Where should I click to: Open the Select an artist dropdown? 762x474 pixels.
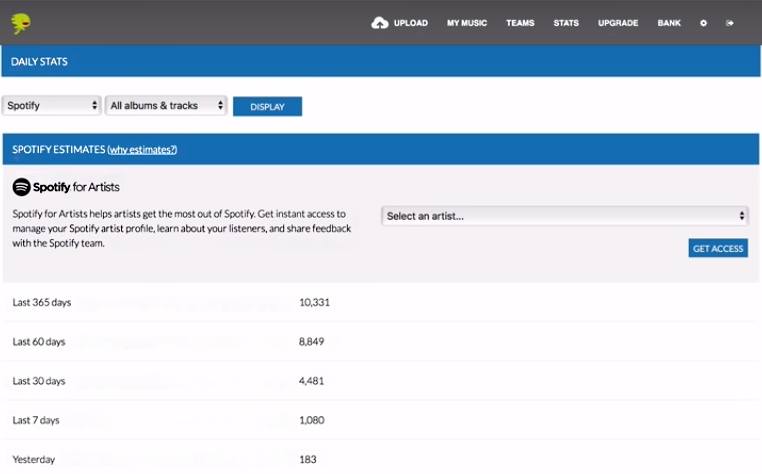pyautogui.click(x=565, y=216)
